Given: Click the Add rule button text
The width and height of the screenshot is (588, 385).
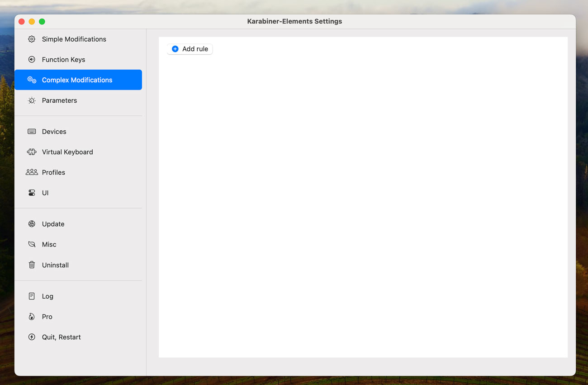Looking at the screenshot, I should [x=195, y=49].
